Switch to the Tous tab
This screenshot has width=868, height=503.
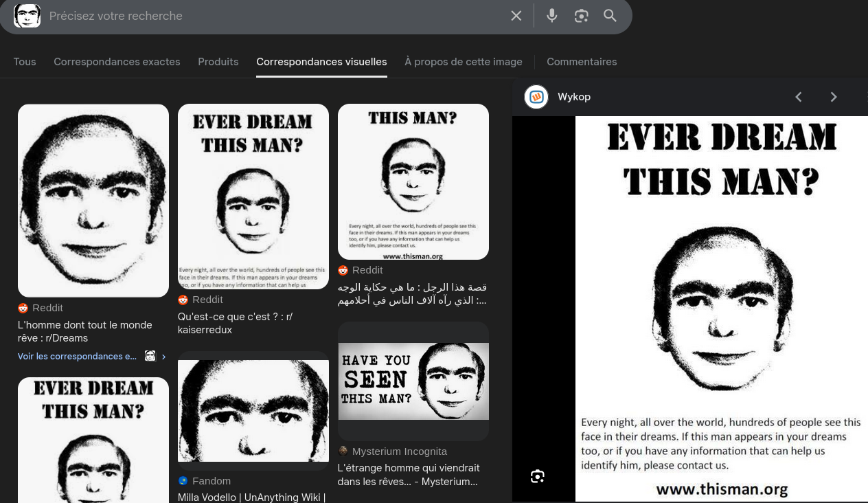25,61
